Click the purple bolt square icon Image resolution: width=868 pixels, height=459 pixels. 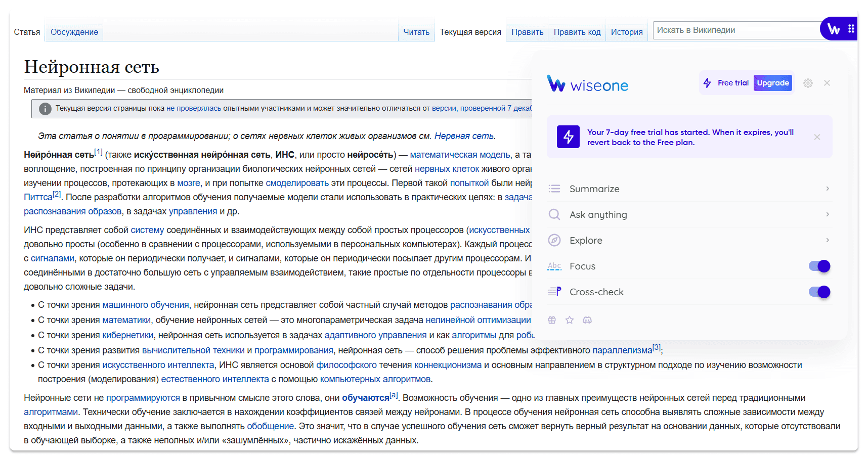click(x=569, y=137)
